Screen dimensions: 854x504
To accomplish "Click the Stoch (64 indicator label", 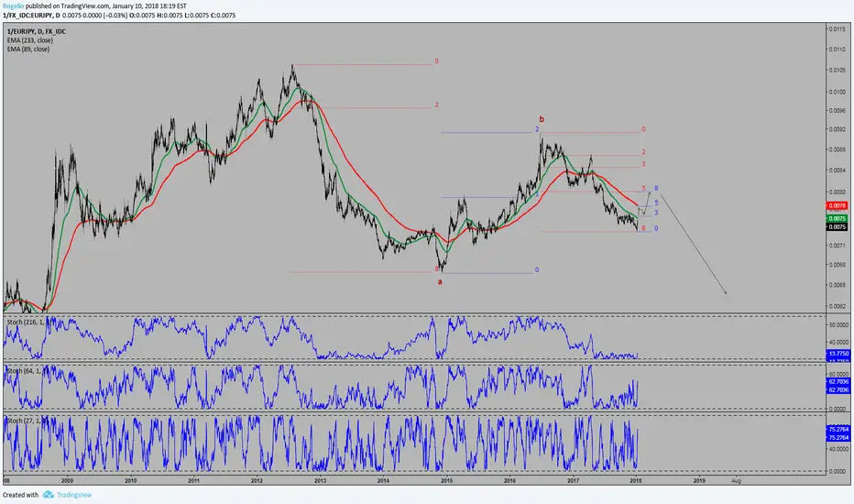I will [x=22, y=370].
